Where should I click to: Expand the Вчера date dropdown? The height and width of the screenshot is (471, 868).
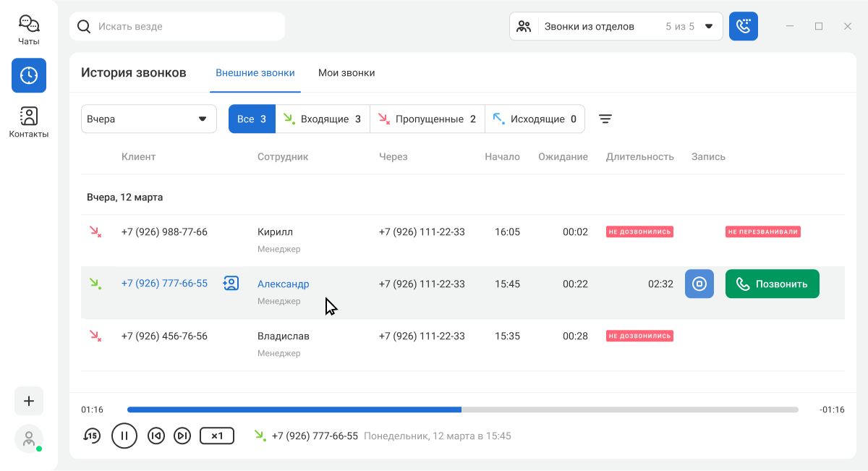coord(148,119)
